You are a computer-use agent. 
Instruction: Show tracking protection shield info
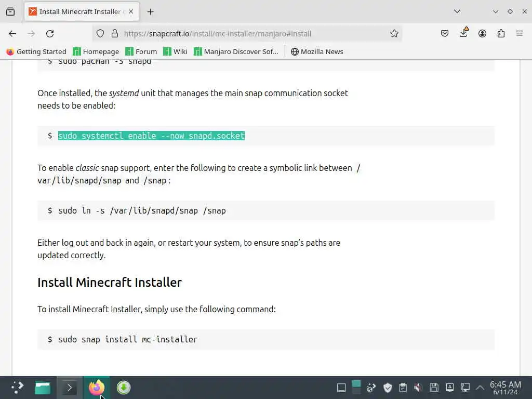point(100,34)
